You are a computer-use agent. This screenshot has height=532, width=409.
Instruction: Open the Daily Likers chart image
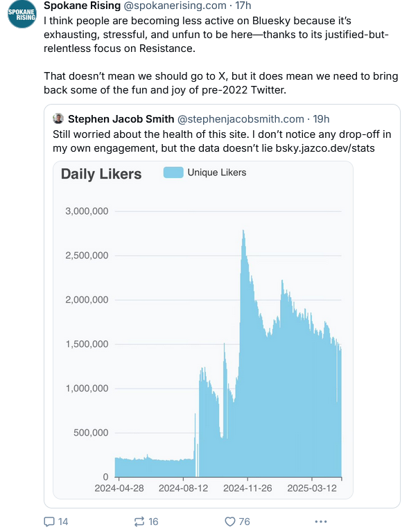click(x=203, y=330)
